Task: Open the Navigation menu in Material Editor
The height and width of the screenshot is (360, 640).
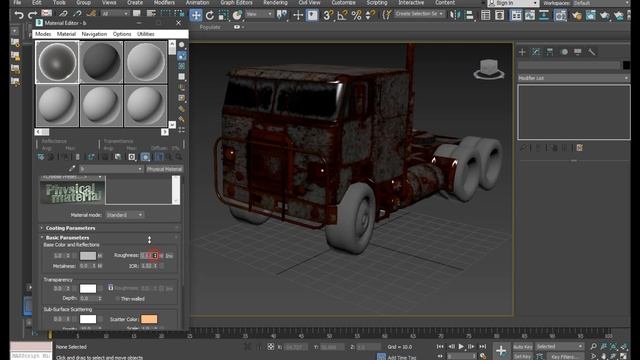Action: (94, 34)
